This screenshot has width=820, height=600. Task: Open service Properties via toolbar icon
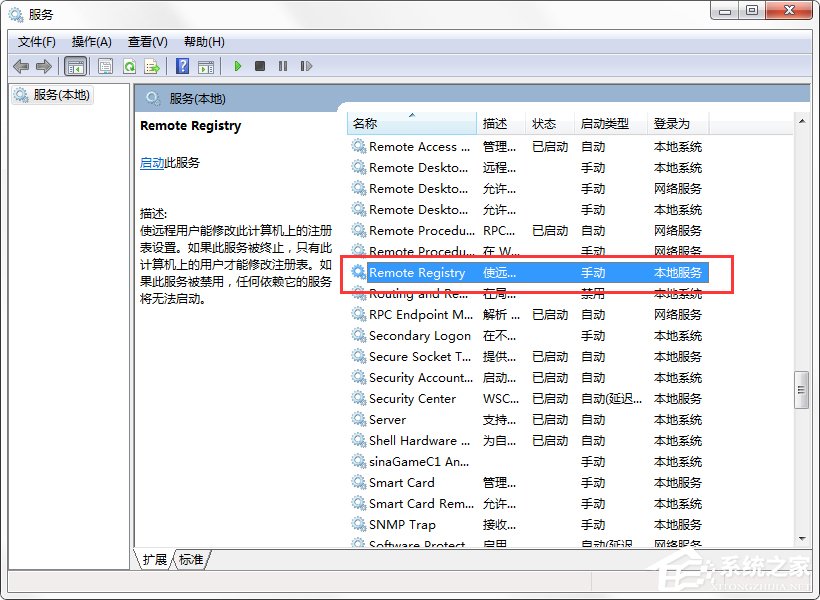tap(105, 66)
